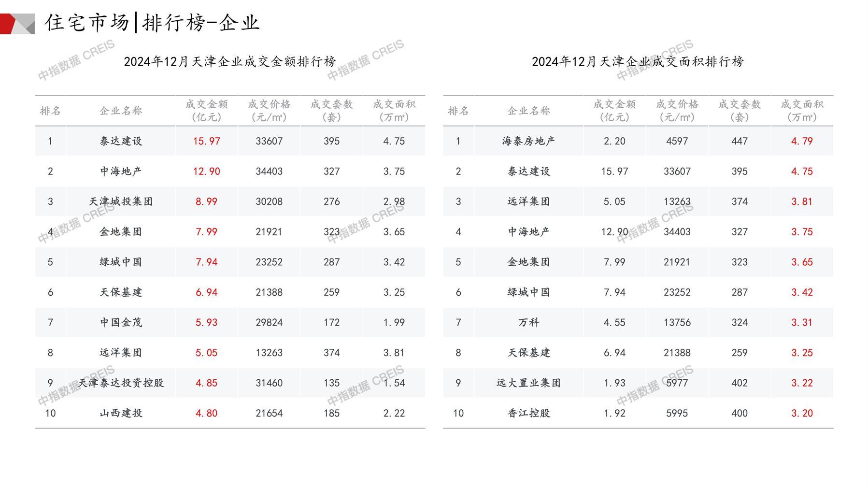Select 远大置业集团 company cell
The width and height of the screenshot is (868, 488).
[528, 383]
